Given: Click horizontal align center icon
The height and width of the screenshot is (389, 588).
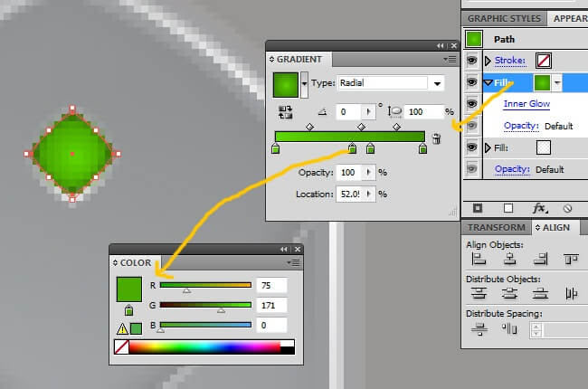Looking at the screenshot, I should (509, 259).
